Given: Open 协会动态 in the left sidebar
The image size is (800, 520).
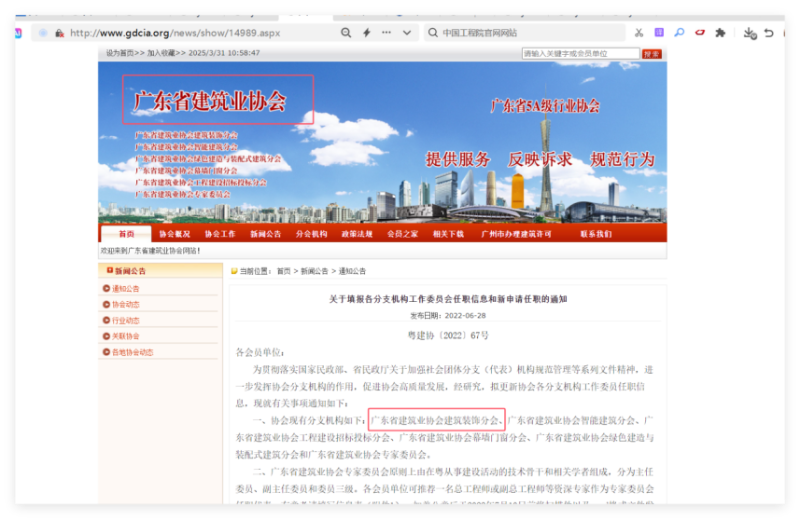Looking at the screenshot, I should [x=126, y=304].
